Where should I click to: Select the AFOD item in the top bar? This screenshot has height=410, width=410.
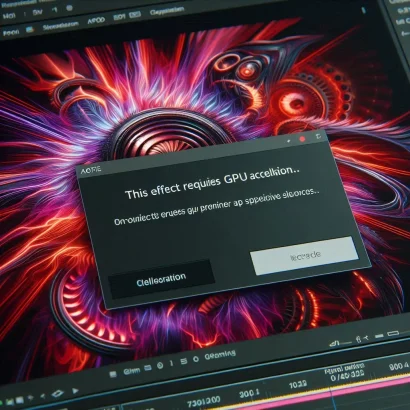96,21
